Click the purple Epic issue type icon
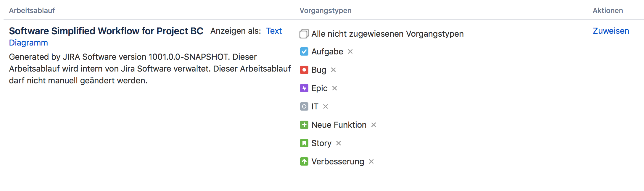The width and height of the screenshot is (644, 191). pos(304,88)
